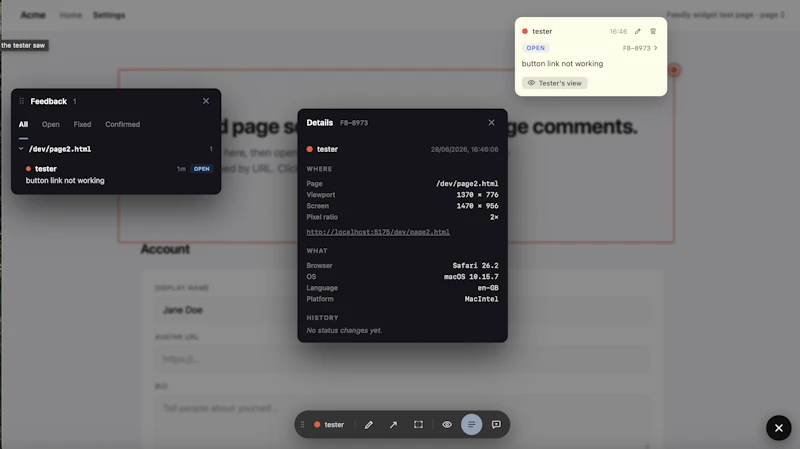Edit the comment with the pencil icon
This screenshot has height=449, width=800.
click(638, 31)
